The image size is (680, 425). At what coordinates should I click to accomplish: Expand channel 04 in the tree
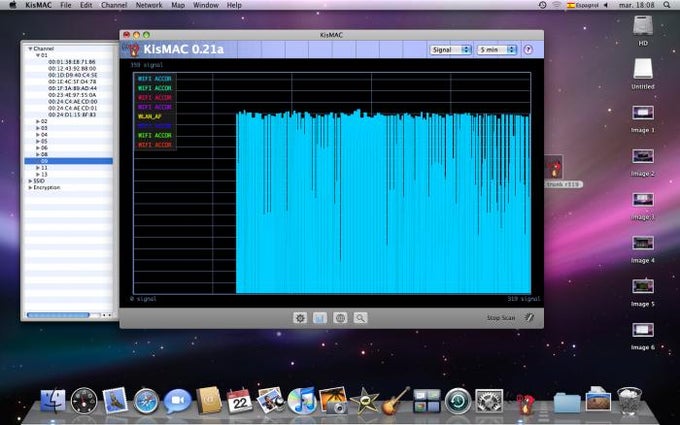tap(38, 135)
